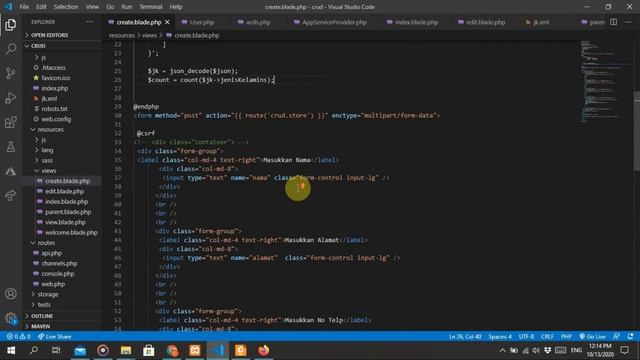
Task: Open the Search view icon
Action: (11, 49)
